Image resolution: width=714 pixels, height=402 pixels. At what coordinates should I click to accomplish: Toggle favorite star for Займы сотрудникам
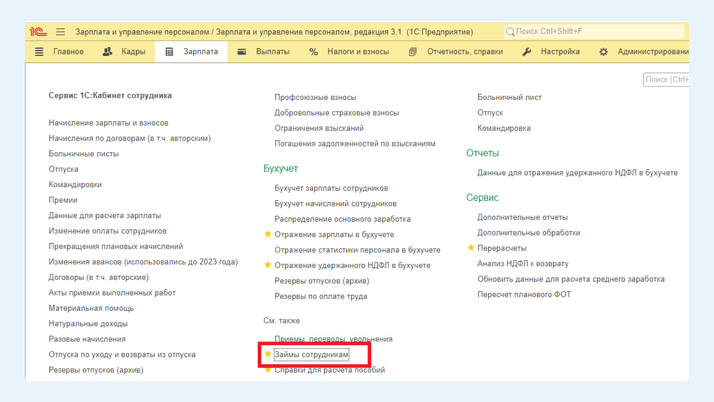pyautogui.click(x=268, y=354)
